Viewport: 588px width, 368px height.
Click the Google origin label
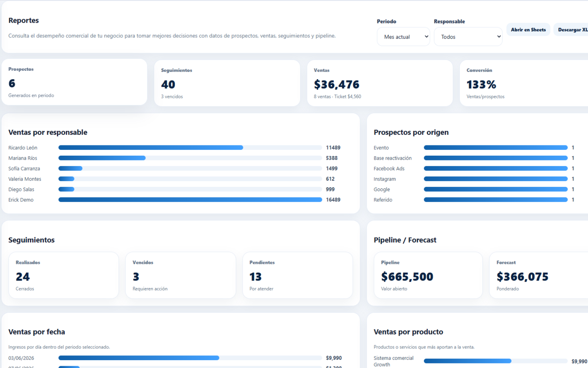point(382,189)
